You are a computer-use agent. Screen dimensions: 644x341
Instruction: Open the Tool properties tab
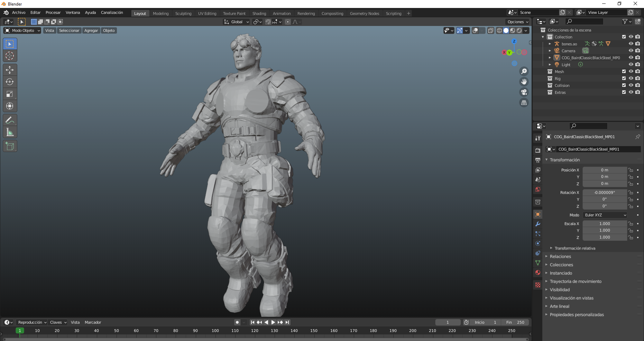point(538,138)
